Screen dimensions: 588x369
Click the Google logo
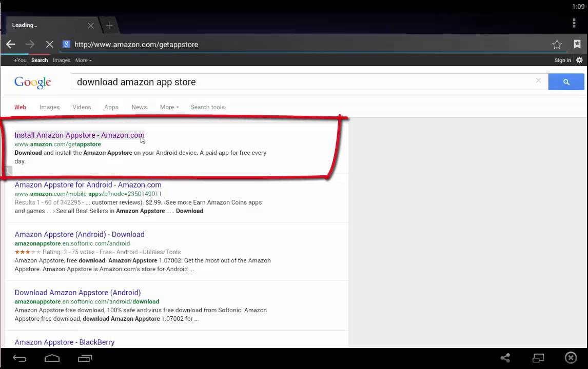click(x=33, y=83)
